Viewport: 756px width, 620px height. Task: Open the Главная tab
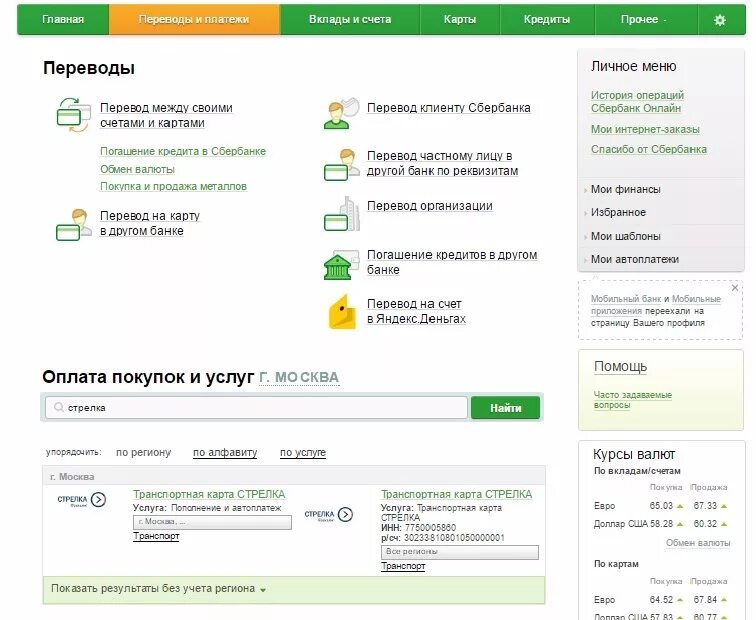pos(63,19)
